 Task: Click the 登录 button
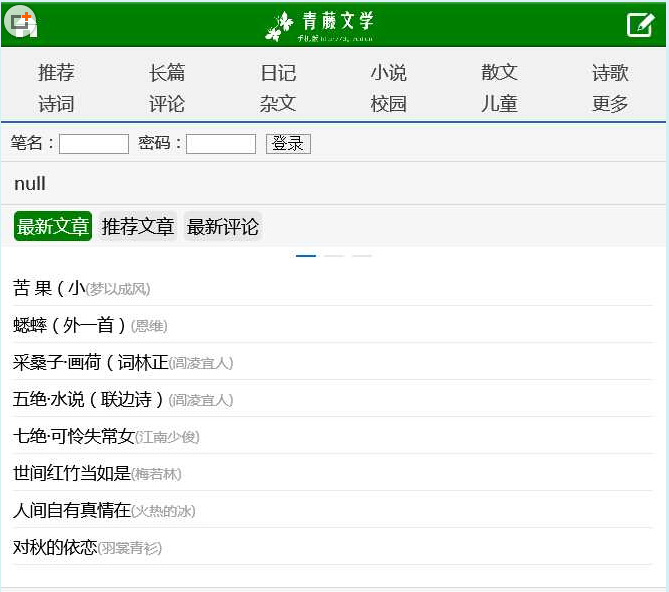(288, 144)
